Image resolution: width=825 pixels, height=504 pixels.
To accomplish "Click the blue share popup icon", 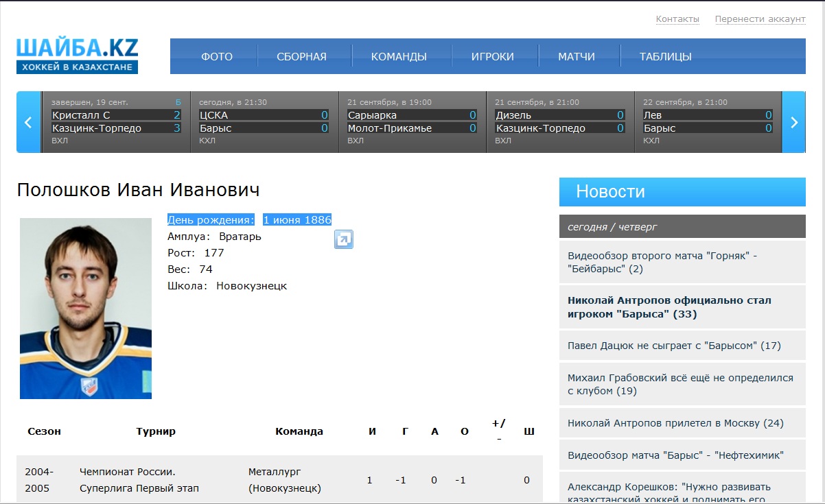I will pyautogui.click(x=343, y=239).
